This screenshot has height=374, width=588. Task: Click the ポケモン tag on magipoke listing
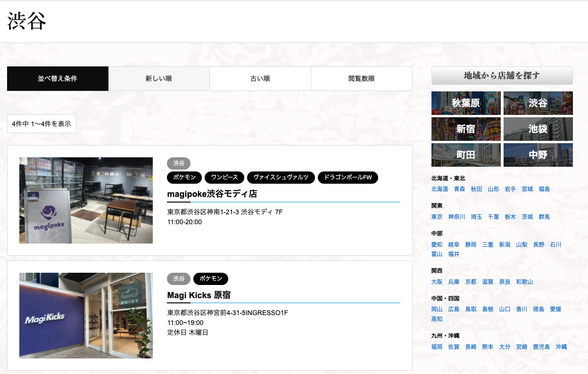pos(184,178)
